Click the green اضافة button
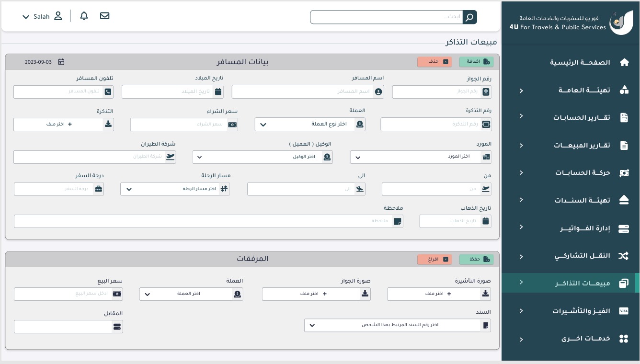The image size is (640, 364). point(476,62)
